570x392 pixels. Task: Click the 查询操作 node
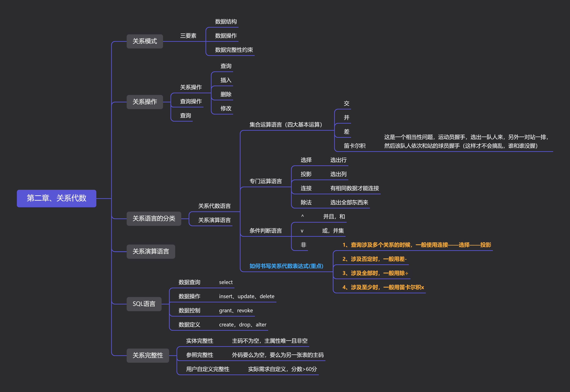(x=191, y=101)
